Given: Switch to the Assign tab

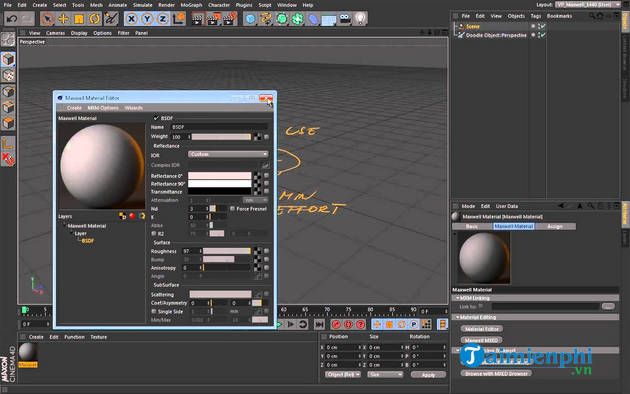Looking at the screenshot, I should 555,227.
